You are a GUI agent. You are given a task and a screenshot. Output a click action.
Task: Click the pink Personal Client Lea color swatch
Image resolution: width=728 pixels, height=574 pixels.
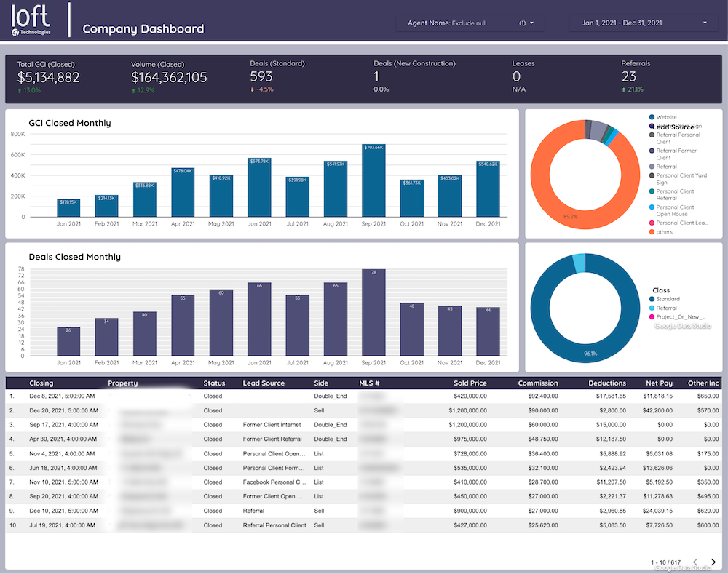click(652, 223)
